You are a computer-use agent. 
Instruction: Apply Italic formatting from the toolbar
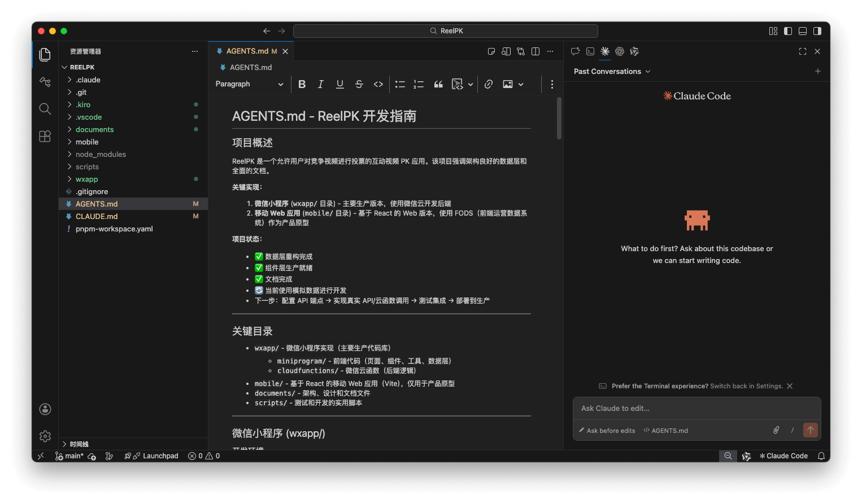321,84
